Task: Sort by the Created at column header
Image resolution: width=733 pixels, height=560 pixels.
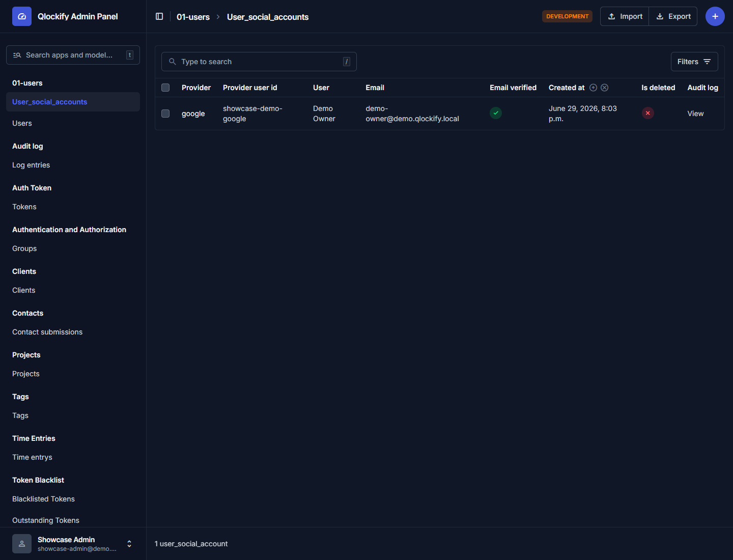Action: coord(567,88)
